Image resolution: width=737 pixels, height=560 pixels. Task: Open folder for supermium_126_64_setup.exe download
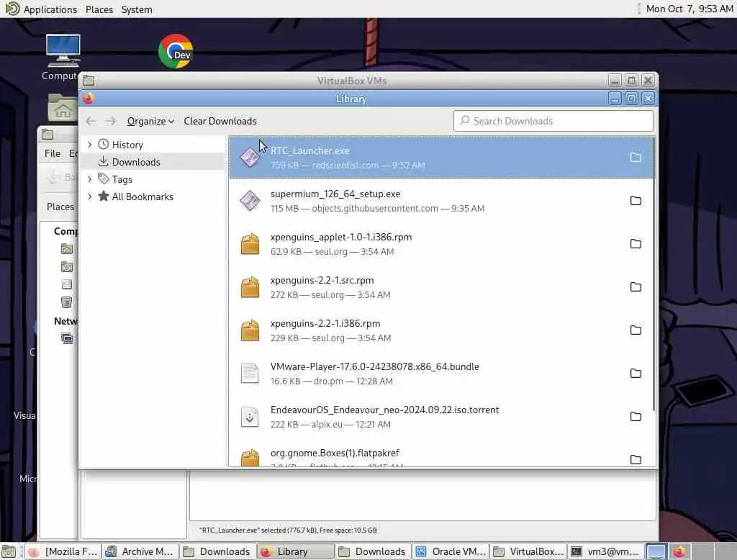[636, 201]
